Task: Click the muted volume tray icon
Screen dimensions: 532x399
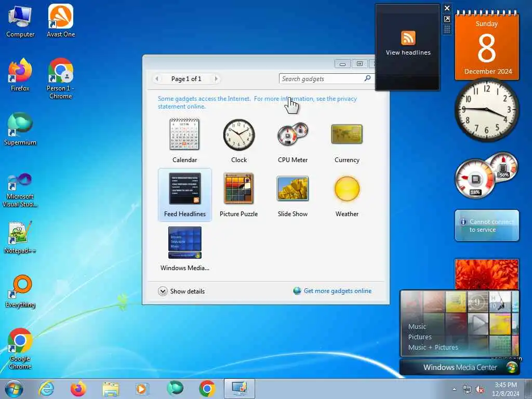Action: (x=480, y=390)
